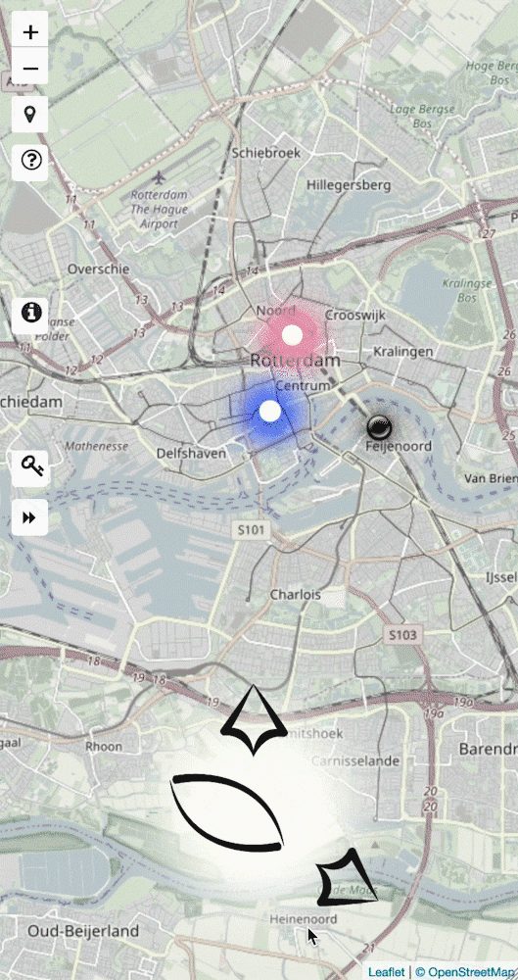Click the black orb marker at Feijenoord

(x=379, y=427)
